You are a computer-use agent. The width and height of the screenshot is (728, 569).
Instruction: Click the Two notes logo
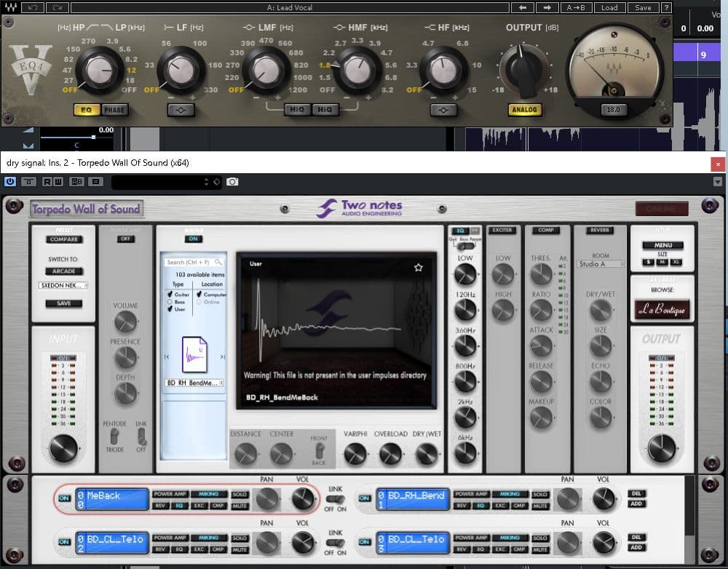(360, 208)
